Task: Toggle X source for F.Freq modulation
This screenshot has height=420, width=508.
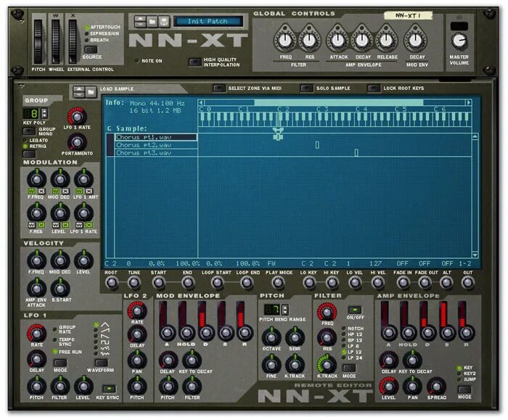Action: (x=41, y=191)
